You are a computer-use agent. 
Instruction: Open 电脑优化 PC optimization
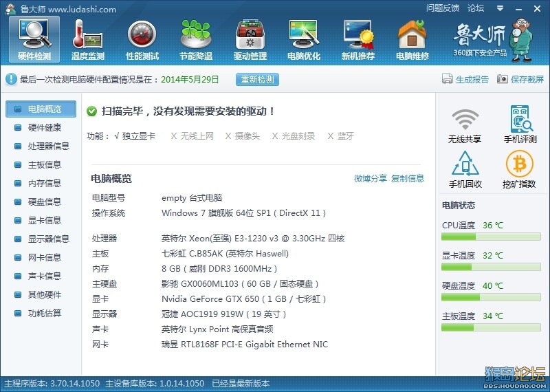click(x=304, y=39)
